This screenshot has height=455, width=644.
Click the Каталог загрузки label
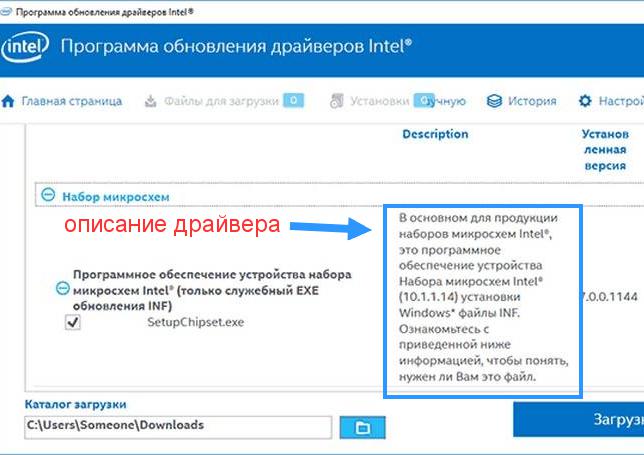point(76,404)
